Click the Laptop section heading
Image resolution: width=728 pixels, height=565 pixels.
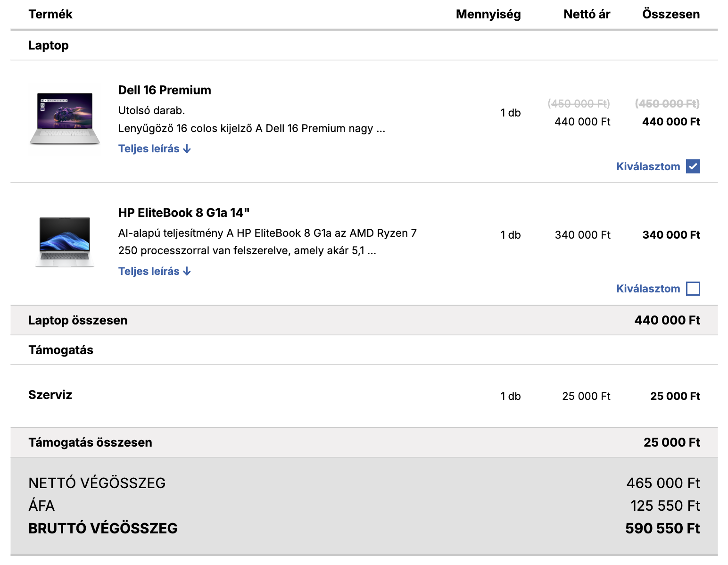[49, 45]
